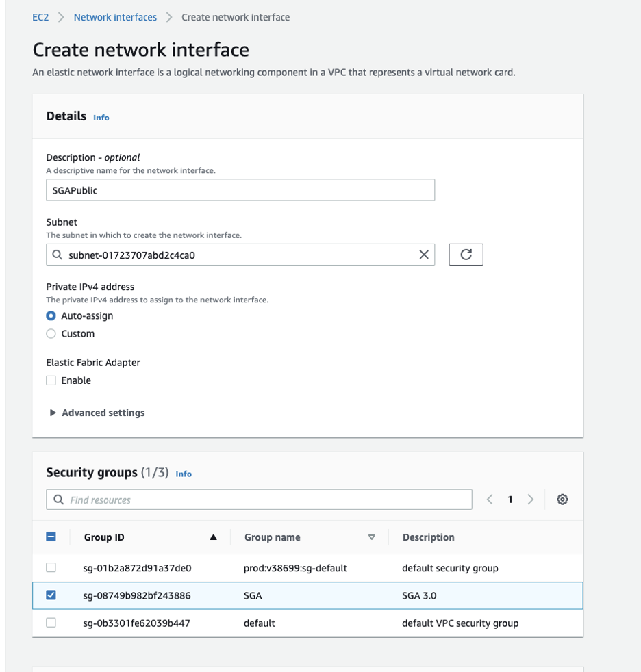Select all security groups with header checkbox
The height and width of the screenshot is (672, 641).
(x=51, y=537)
